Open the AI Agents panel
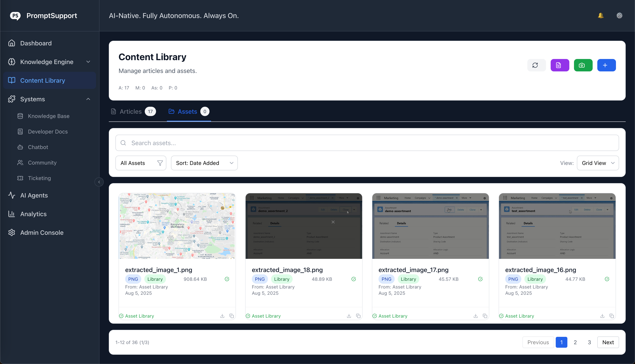635x364 pixels. (x=34, y=195)
